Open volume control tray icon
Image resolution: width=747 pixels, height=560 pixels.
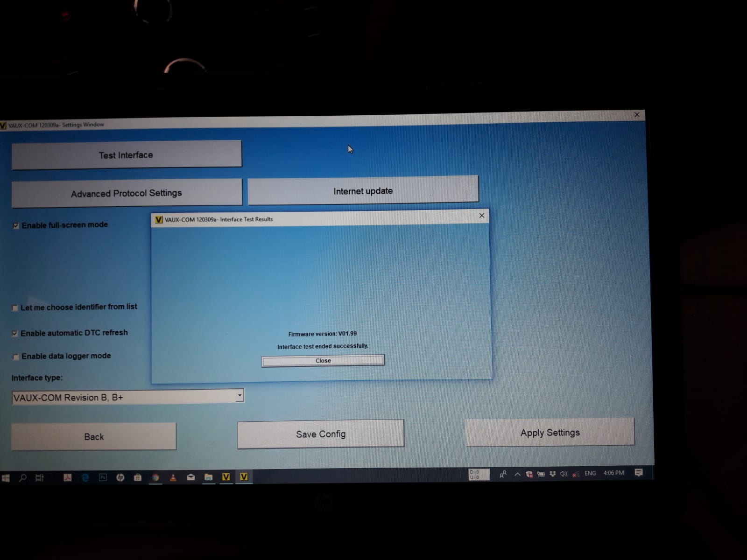coord(564,474)
